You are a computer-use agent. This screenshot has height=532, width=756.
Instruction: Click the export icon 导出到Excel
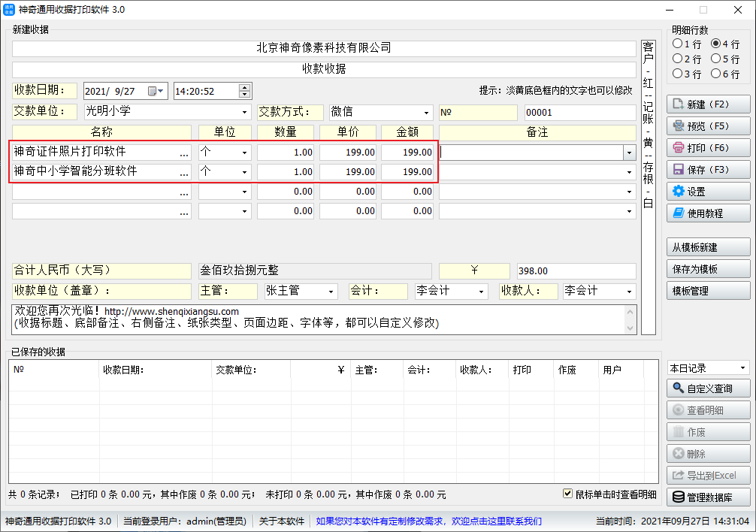click(x=679, y=475)
